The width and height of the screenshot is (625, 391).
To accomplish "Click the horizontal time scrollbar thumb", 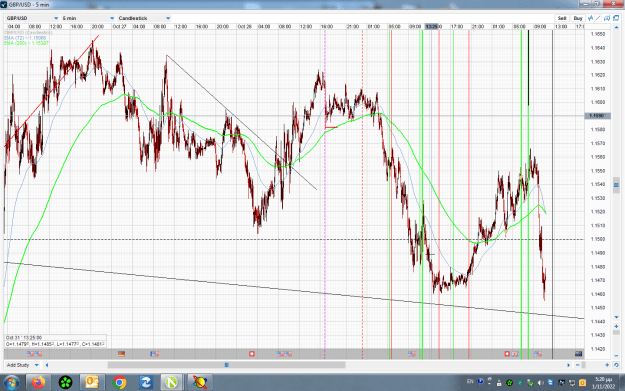I will [x=226, y=365].
